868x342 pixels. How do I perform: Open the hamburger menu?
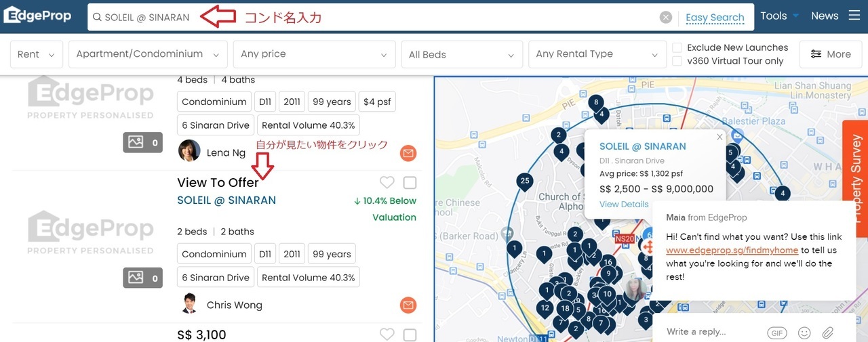(x=854, y=16)
